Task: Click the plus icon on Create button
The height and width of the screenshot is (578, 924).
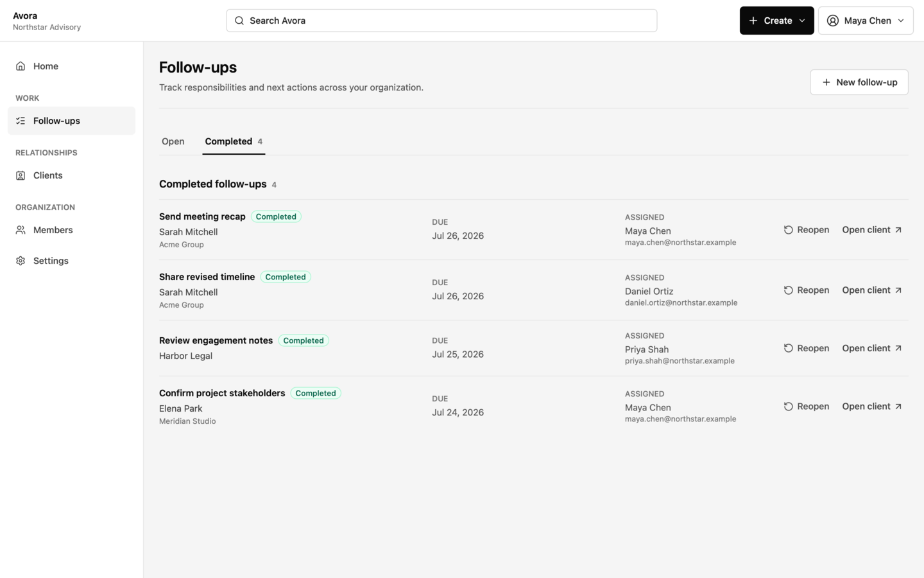Action: [x=753, y=21]
